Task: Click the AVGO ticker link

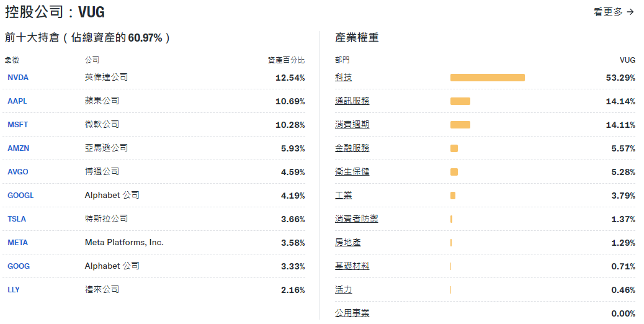Action: point(18,172)
